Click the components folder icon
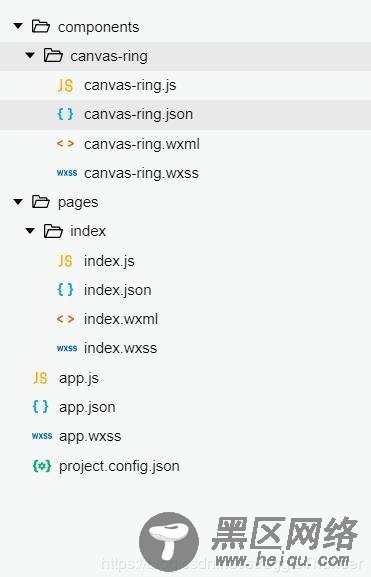This screenshot has width=371, height=577. coord(41,26)
